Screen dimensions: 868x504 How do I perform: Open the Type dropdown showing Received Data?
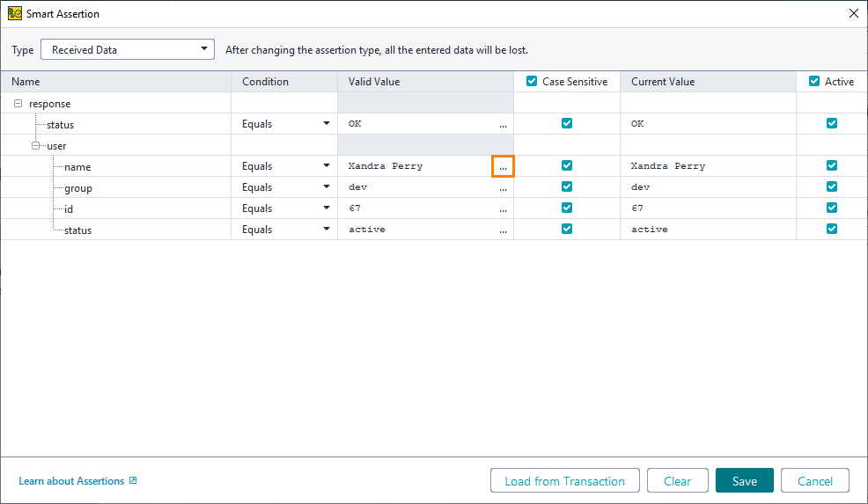pos(128,50)
